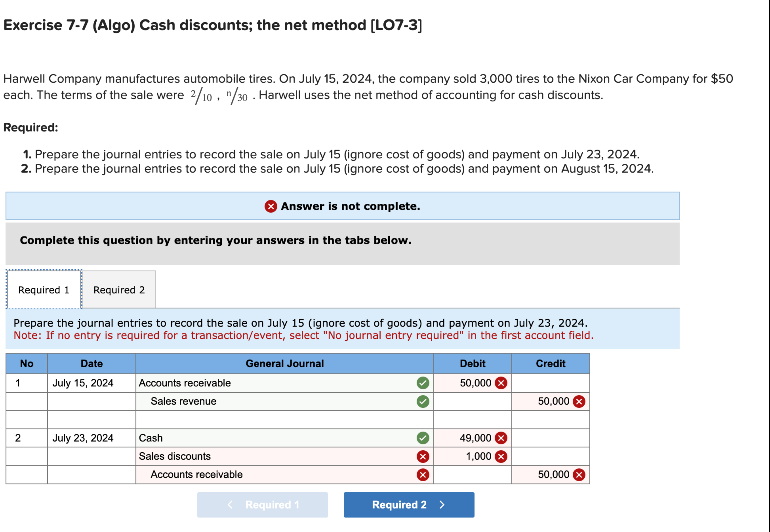Click the red X on the 50,000 debit amount
The height and width of the screenshot is (532, 770).
[x=501, y=383]
